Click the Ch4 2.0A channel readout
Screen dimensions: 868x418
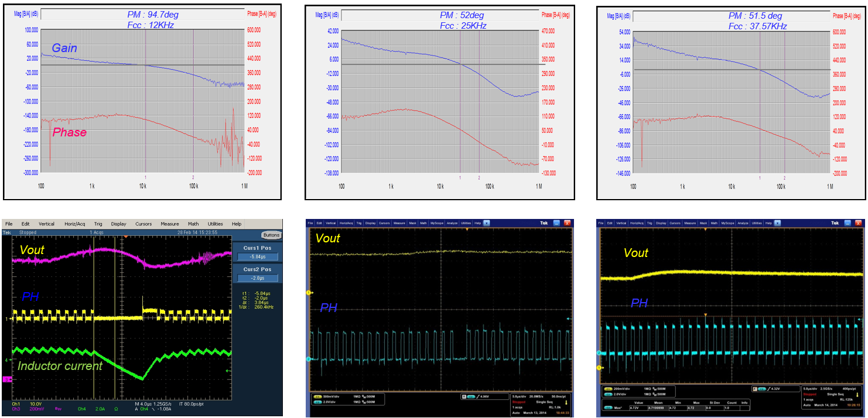(x=91, y=409)
